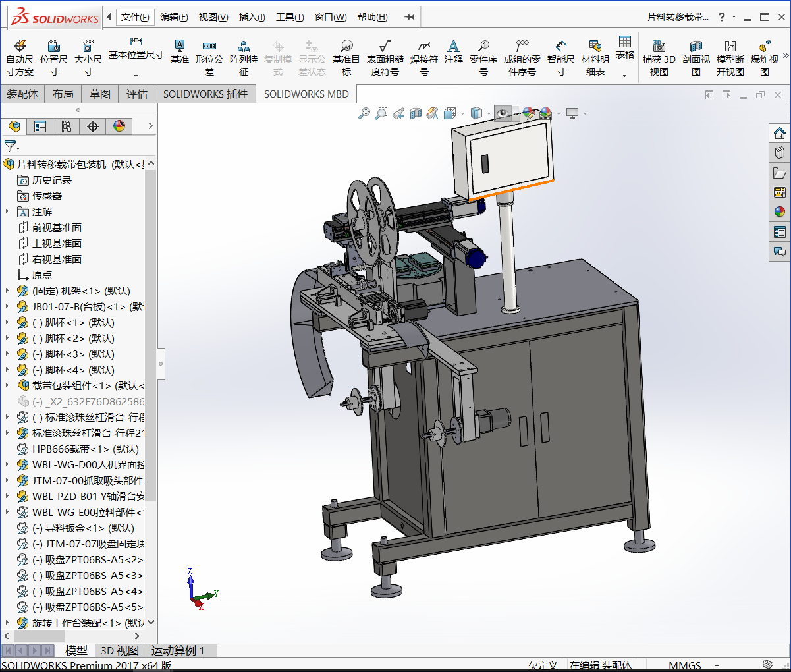The height and width of the screenshot is (672, 791).
Task: Click the feature tree vertical scrollbar
Action: [x=150, y=336]
